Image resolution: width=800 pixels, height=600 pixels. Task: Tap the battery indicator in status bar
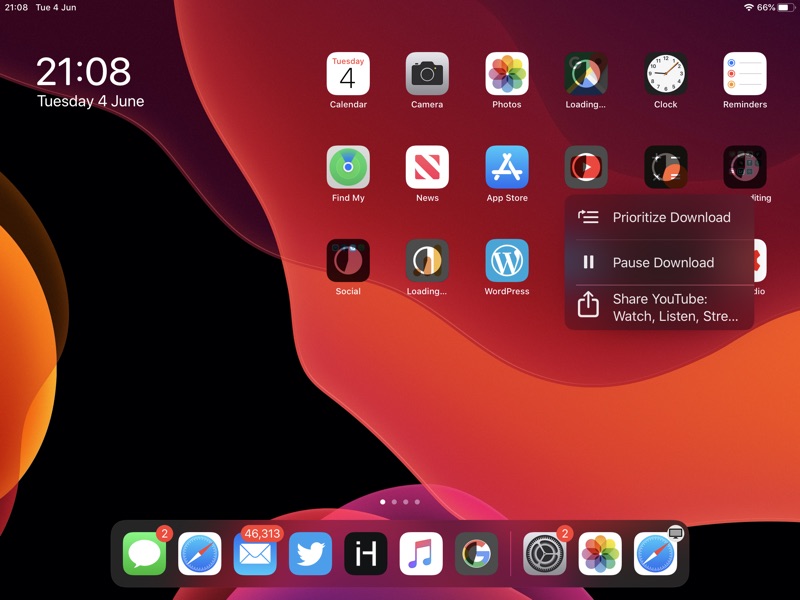pos(786,7)
